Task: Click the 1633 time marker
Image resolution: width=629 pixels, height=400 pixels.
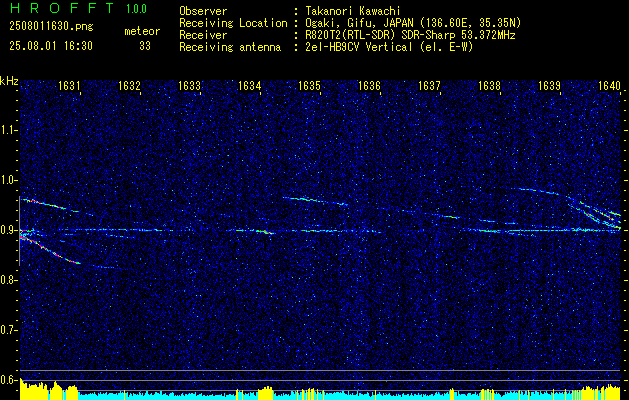Action: 189,85
